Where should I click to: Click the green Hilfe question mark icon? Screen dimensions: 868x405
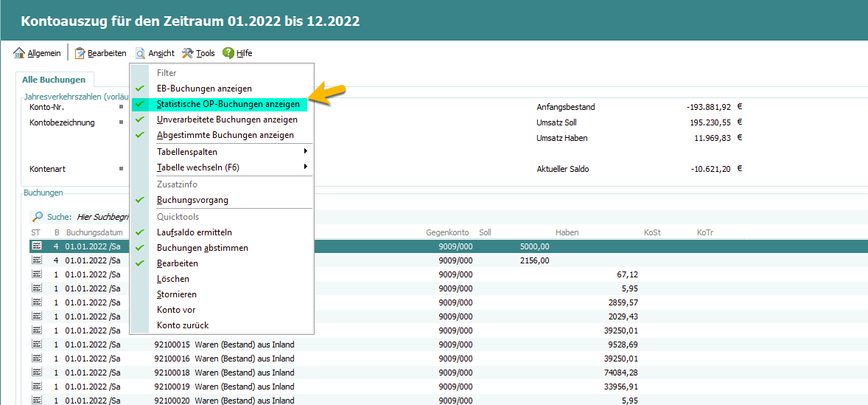point(228,53)
